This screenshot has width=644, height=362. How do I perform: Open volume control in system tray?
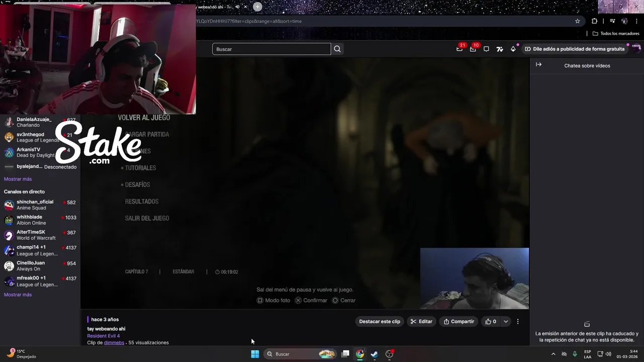coord(608,354)
